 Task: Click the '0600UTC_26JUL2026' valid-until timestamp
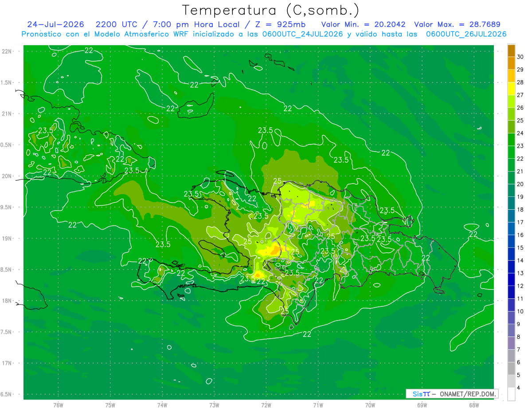[466, 34]
